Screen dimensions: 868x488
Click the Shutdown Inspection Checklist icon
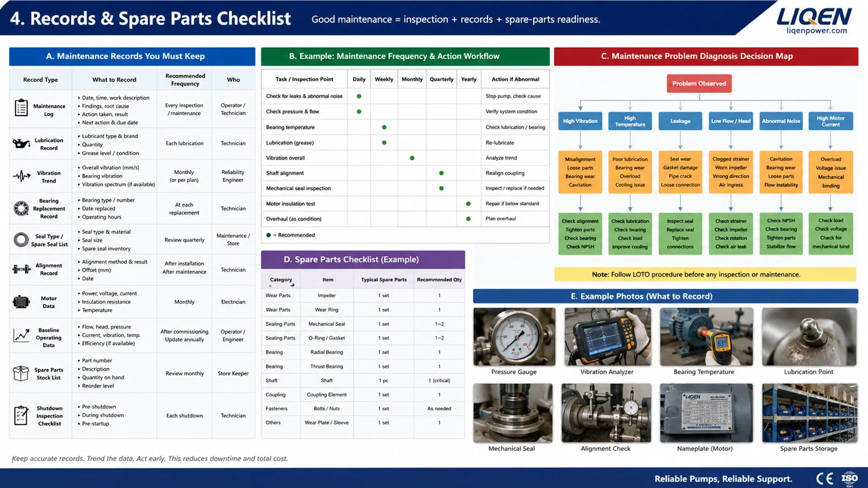pos(21,415)
